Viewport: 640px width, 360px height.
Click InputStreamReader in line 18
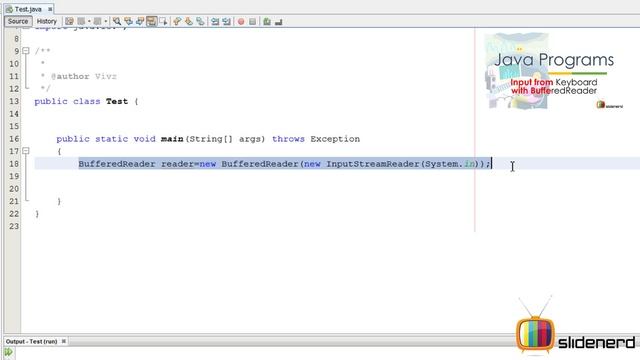point(373,164)
